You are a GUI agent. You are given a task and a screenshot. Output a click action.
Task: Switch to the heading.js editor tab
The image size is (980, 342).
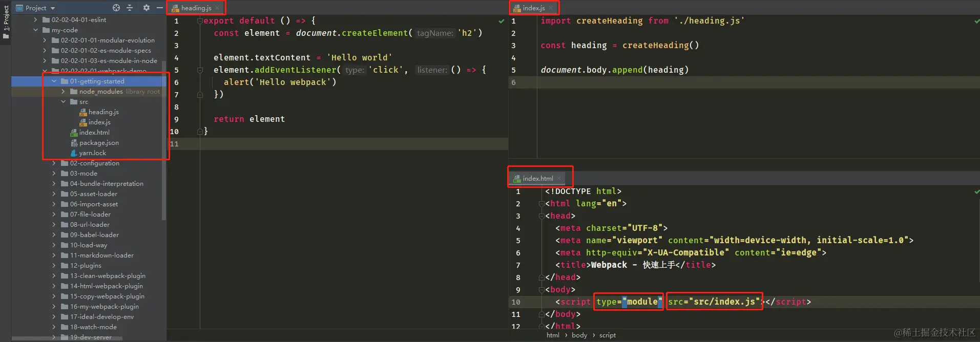[196, 8]
